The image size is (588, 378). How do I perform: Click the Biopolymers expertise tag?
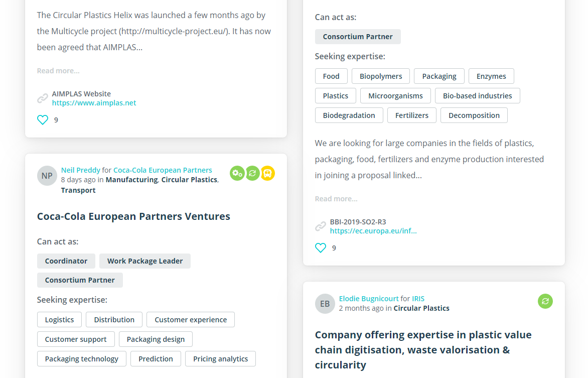[x=381, y=76]
